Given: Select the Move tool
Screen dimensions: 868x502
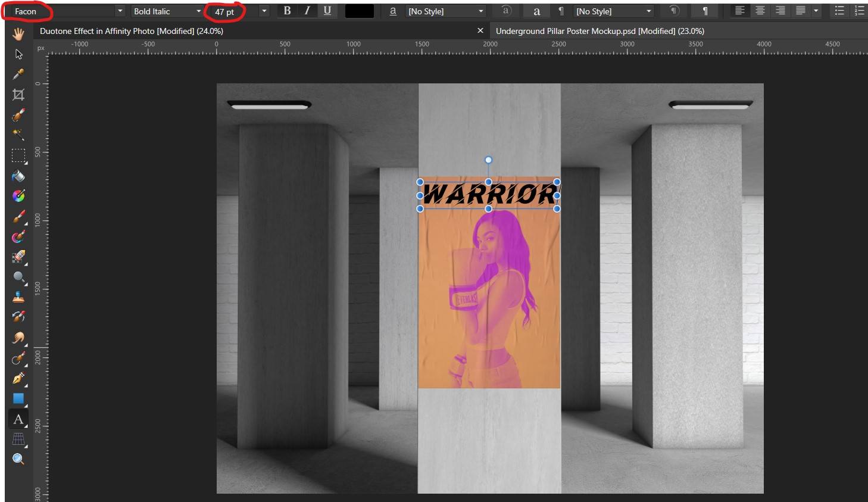Looking at the screenshot, I should [18, 54].
